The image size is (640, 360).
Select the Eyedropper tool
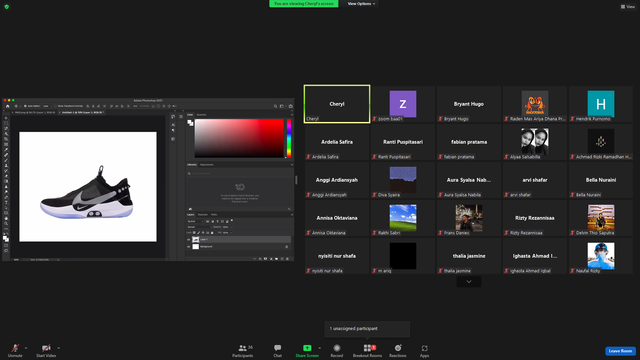tap(6, 150)
